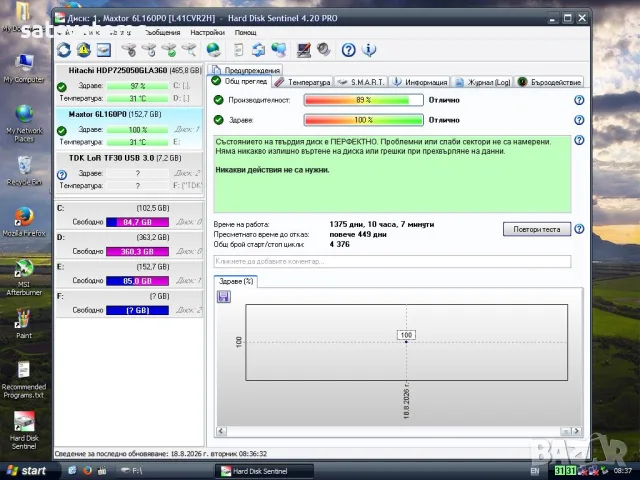This screenshot has width=640, height=480.
Task: Open Помощ menu
Action: point(246,32)
